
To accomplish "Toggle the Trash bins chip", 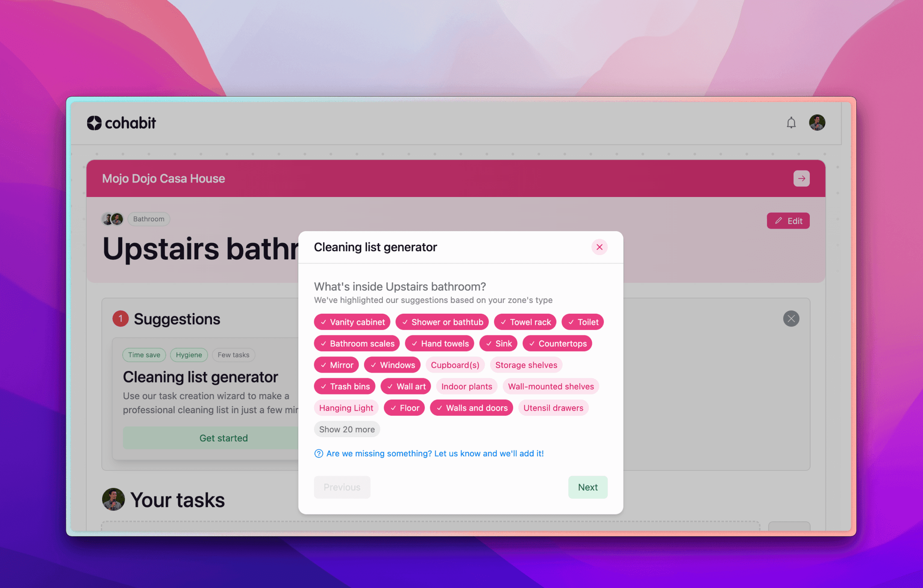I will pos(344,386).
